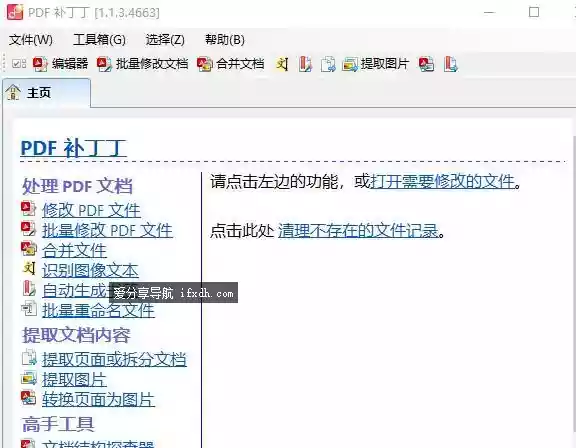Image resolution: width=576 pixels, height=448 pixels.
Task: Open 合并文档 tool in the toolbar
Action: [231, 64]
